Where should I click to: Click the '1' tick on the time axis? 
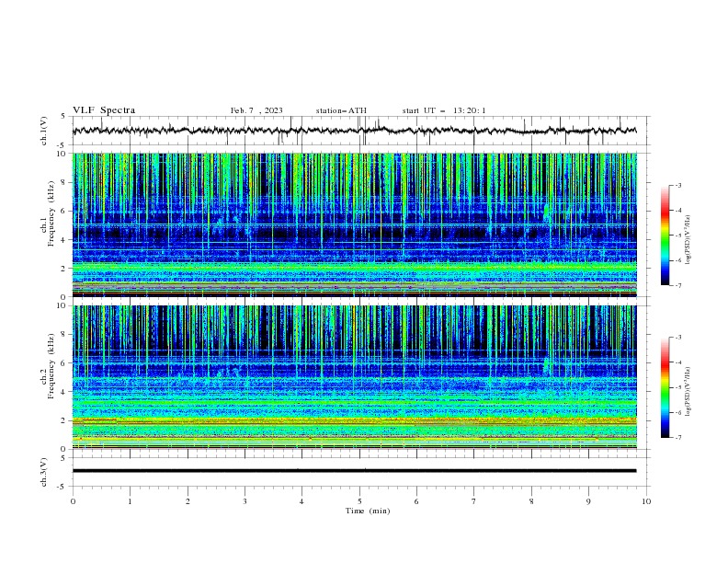pos(130,501)
